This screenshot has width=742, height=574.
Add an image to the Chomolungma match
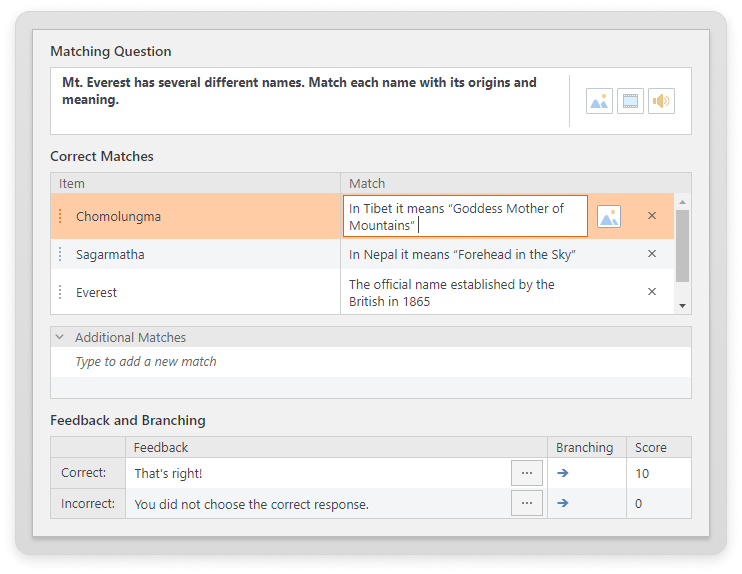click(x=609, y=216)
